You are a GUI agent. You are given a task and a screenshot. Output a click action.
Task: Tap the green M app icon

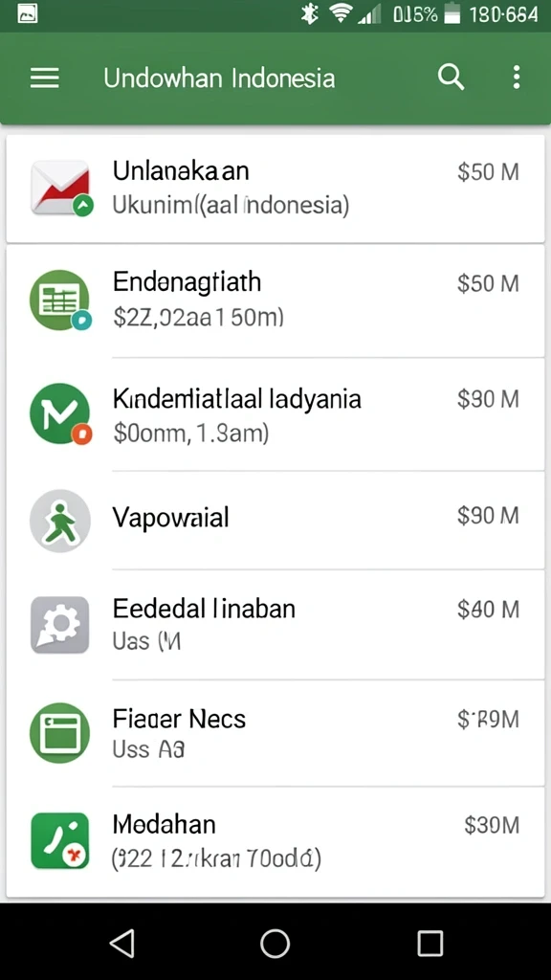pos(60,413)
